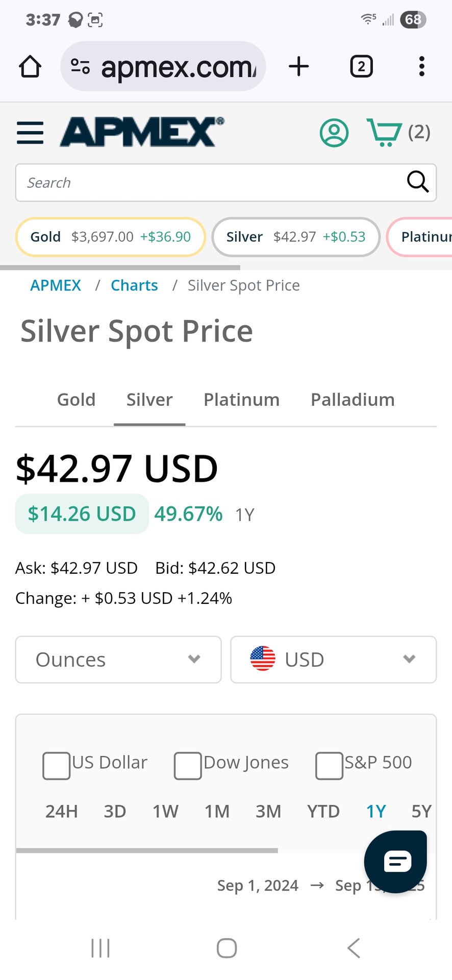The height and width of the screenshot is (980, 452).
Task: Check the Dow Jones comparison box
Action: [x=188, y=766]
